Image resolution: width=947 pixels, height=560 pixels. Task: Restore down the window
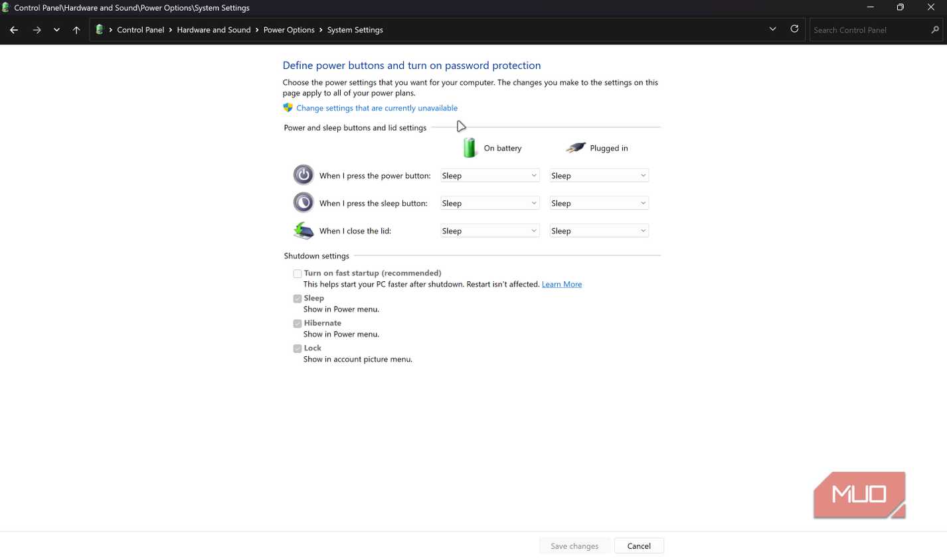pos(901,7)
